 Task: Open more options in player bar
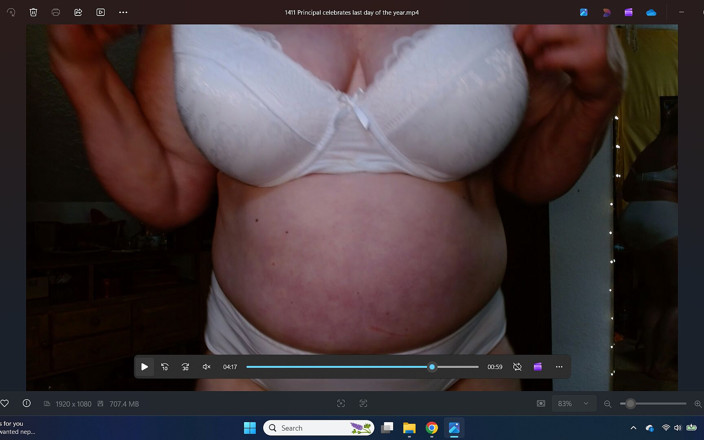[559, 367]
